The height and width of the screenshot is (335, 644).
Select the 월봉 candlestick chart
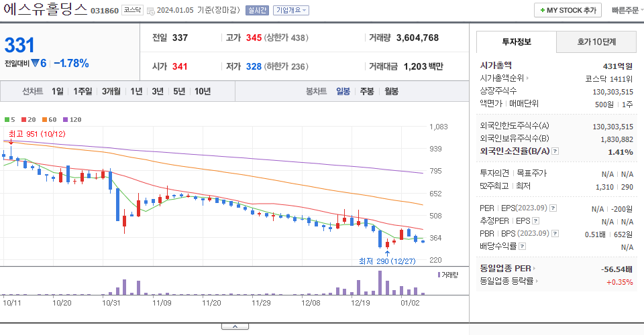(391, 91)
